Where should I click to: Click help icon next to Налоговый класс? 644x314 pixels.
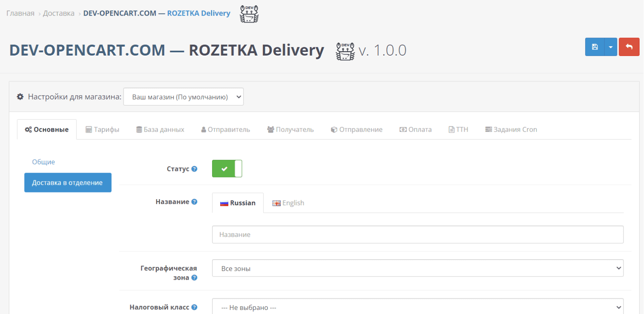click(x=194, y=307)
